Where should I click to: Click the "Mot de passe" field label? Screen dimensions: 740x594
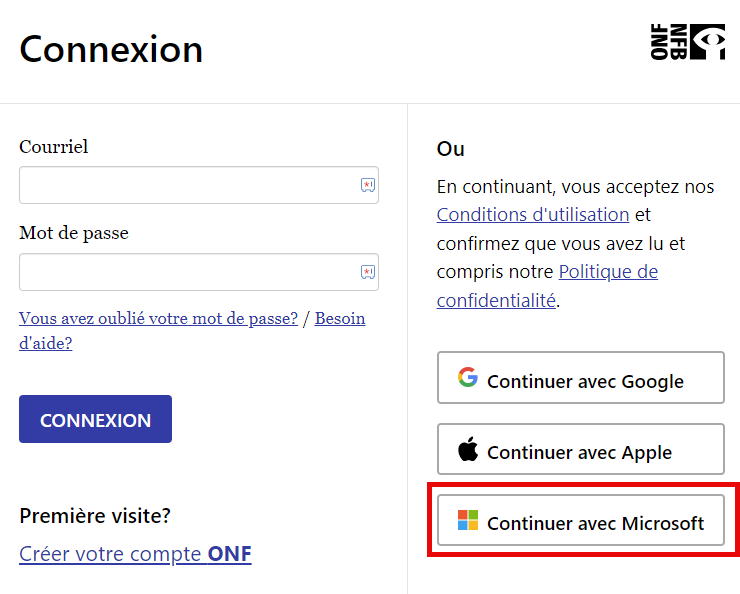(74, 233)
